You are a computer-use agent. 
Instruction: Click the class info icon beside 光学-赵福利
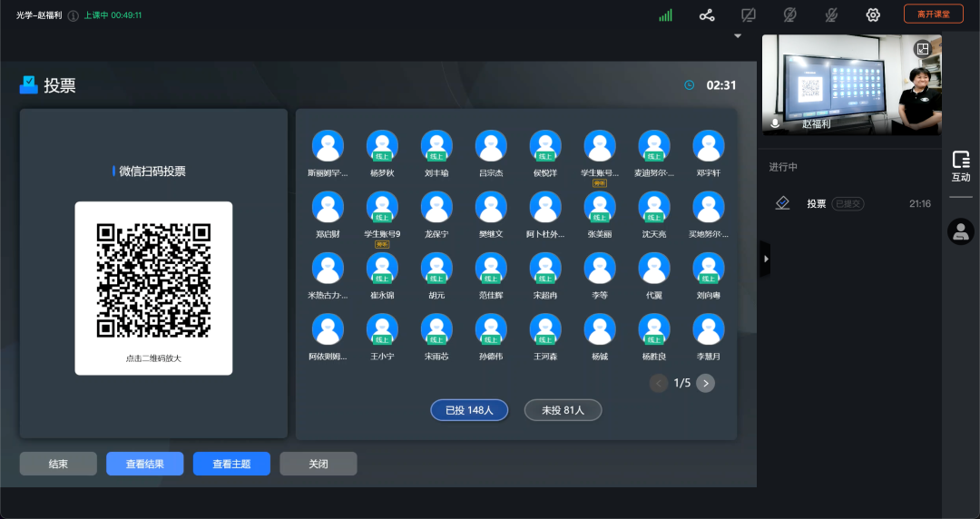(x=73, y=15)
